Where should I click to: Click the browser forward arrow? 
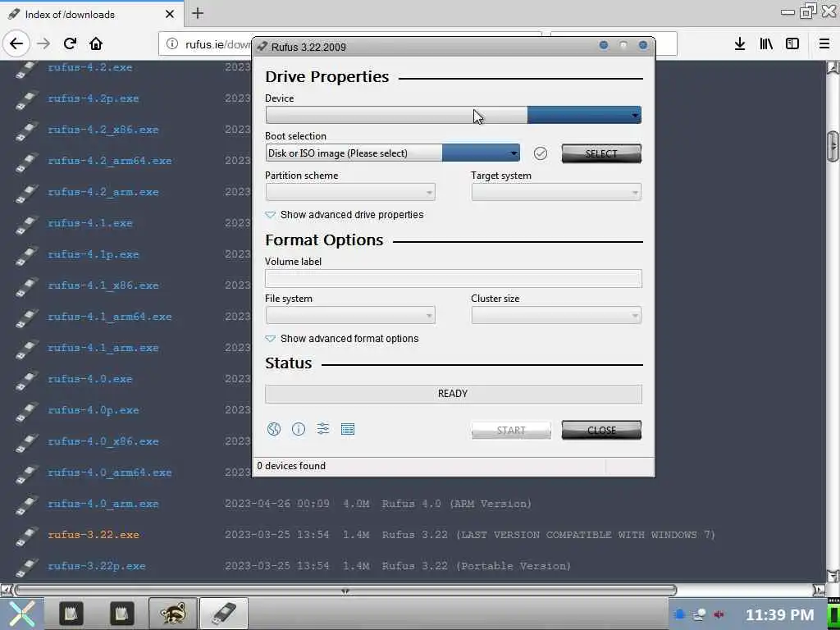pos(43,43)
